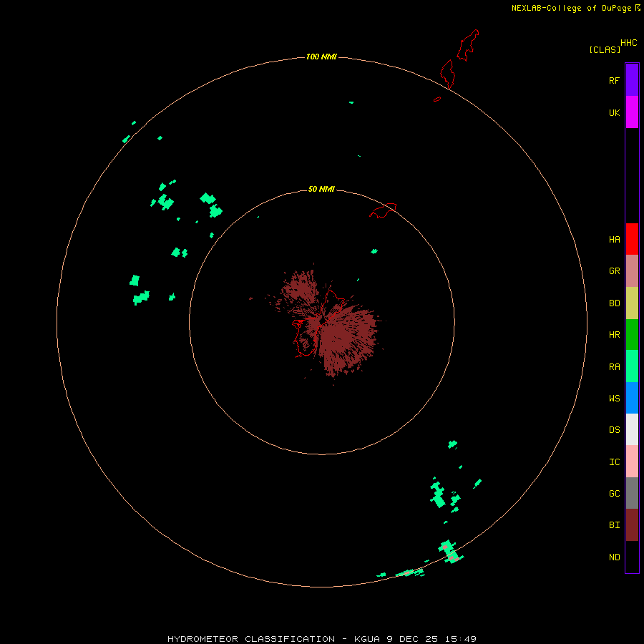The width and height of the screenshot is (644, 644).
Task: Click the HA legend label
Action: click(615, 240)
